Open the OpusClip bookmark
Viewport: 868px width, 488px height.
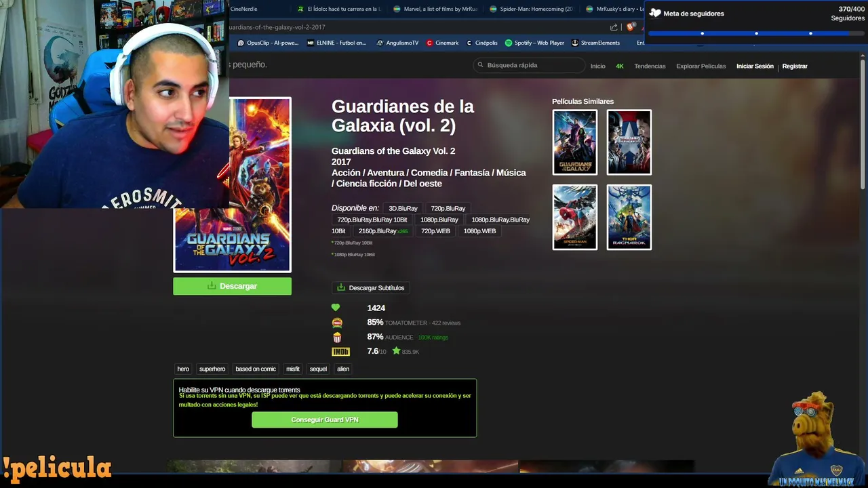pos(267,43)
